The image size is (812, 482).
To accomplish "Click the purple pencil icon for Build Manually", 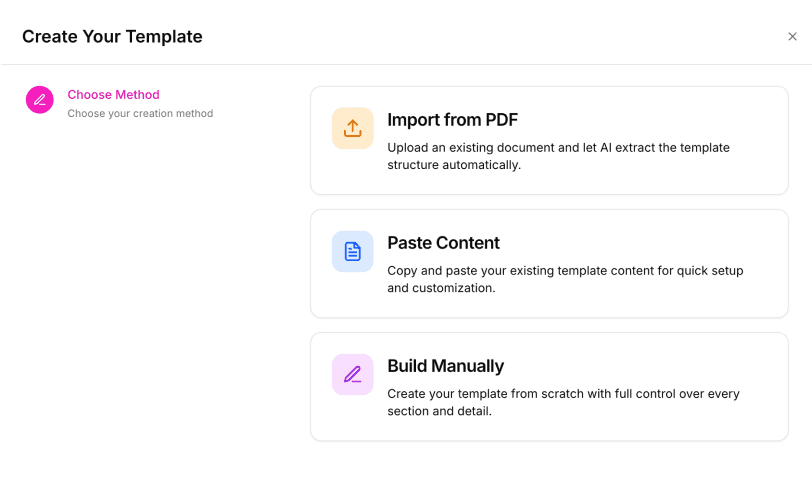I will point(352,375).
